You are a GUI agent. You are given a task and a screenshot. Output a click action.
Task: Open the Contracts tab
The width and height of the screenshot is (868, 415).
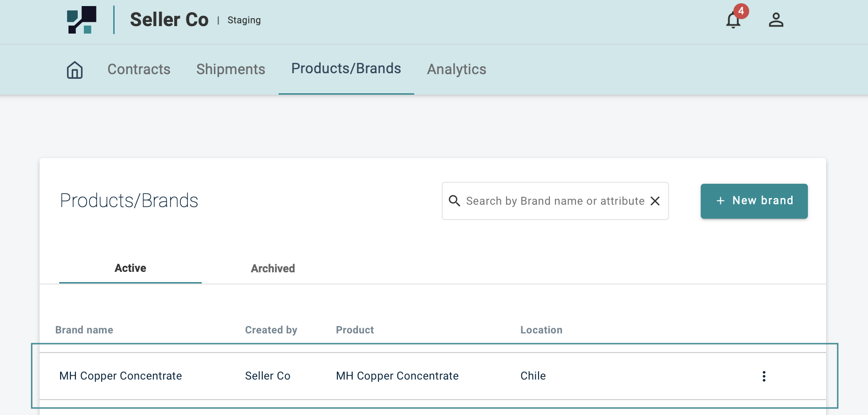point(139,69)
